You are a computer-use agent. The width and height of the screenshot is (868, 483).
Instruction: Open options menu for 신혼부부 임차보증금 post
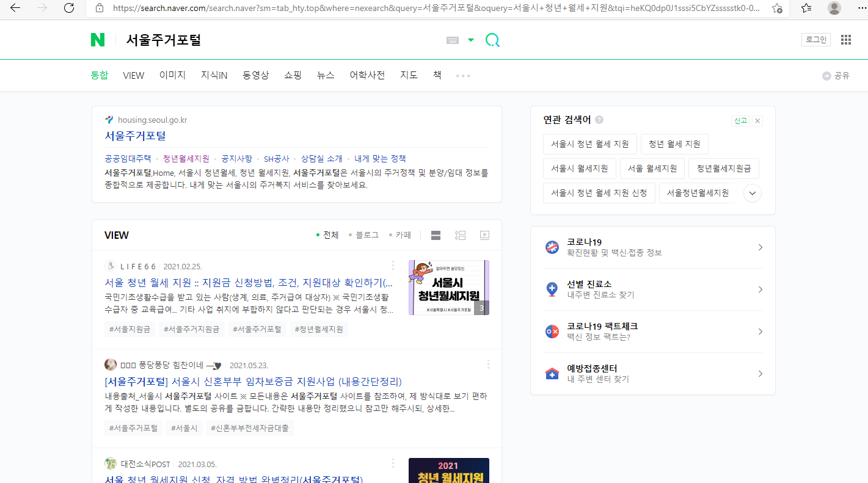pyautogui.click(x=488, y=365)
